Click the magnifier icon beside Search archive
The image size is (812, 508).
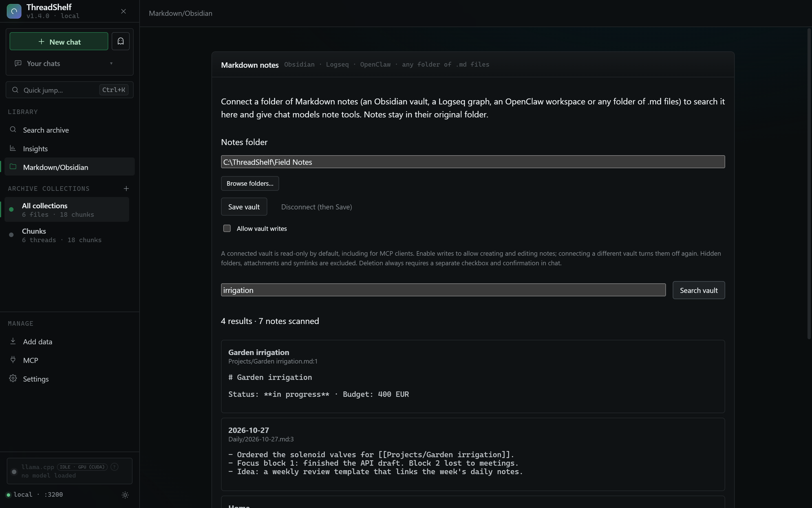point(13,130)
